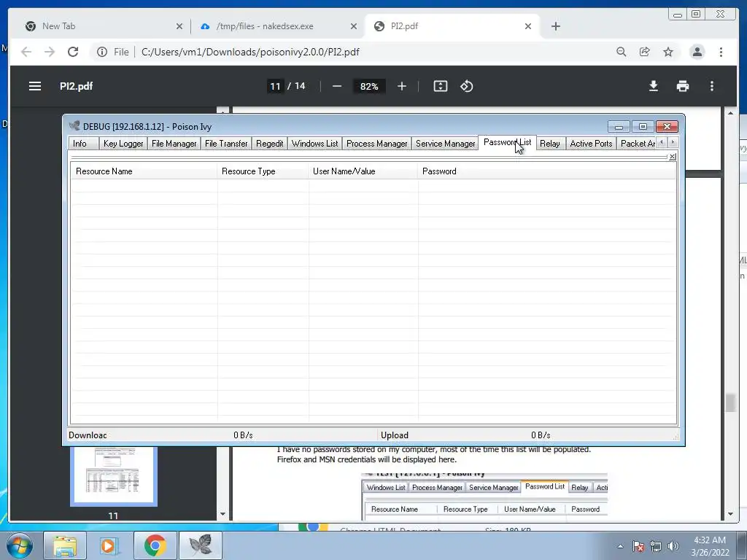Open the network tray icon
Viewport: 747px width, 560px height.
click(x=656, y=546)
